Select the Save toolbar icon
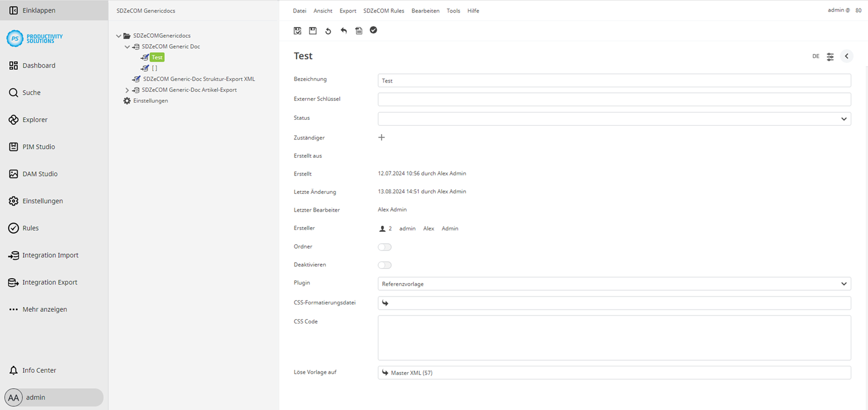This screenshot has width=868, height=410. click(x=312, y=30)
